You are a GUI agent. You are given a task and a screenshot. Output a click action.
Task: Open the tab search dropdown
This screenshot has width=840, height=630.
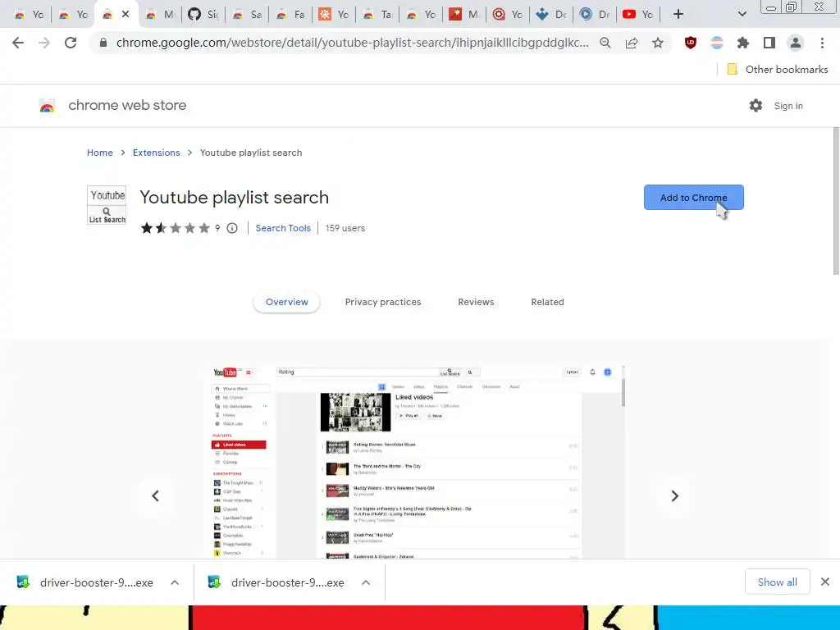[x=742, y=14]
